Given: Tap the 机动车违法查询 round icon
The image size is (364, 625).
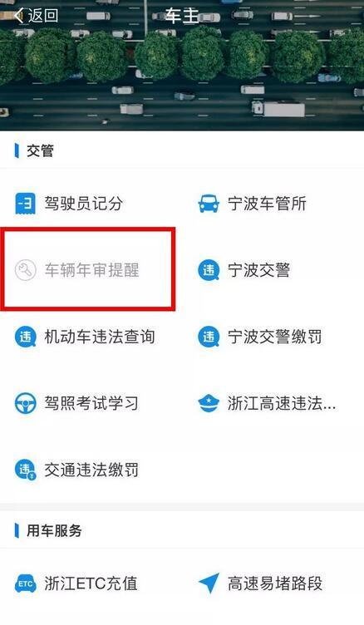Looking at the screenshot, I should (x=25, y=337).
